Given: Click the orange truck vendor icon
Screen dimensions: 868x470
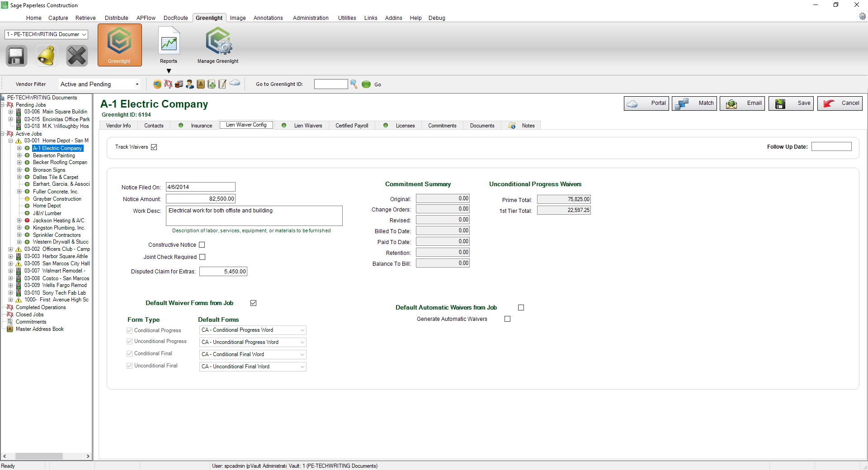Looking at the screenshot, I should point(179,84).
